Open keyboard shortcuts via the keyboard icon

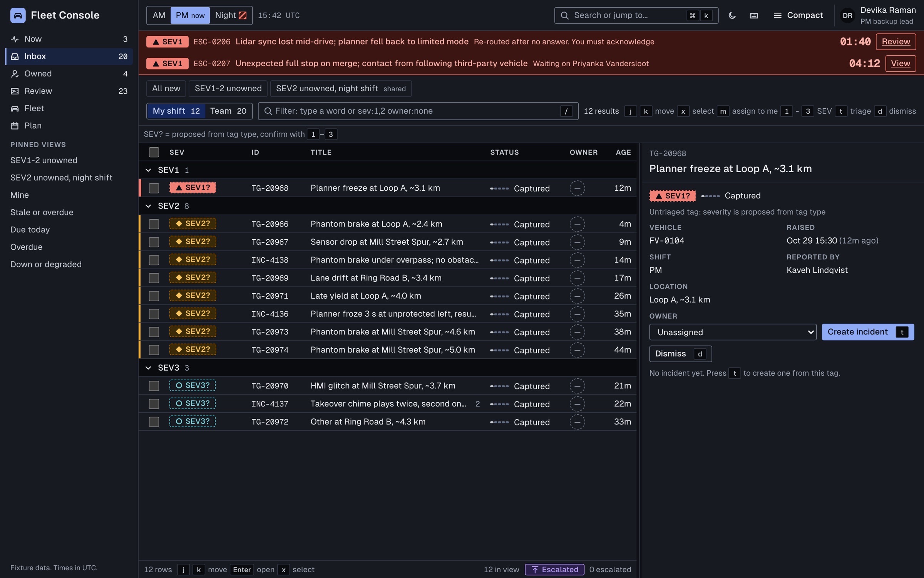[x=754, y=15]
